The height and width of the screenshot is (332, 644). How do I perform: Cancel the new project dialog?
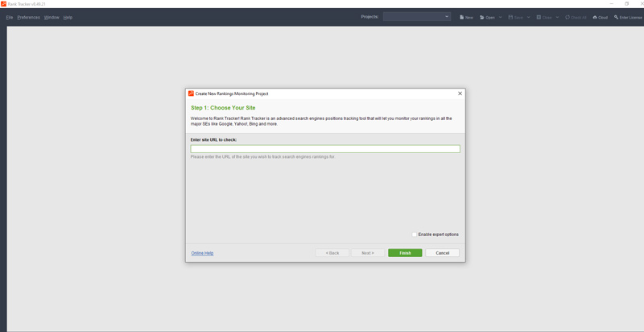pos(442,253)
